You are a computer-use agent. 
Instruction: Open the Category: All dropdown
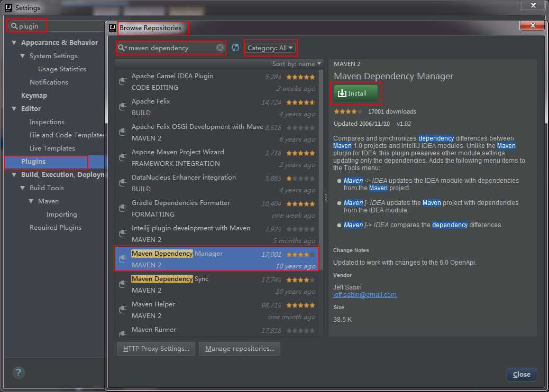tap(270, 48)
